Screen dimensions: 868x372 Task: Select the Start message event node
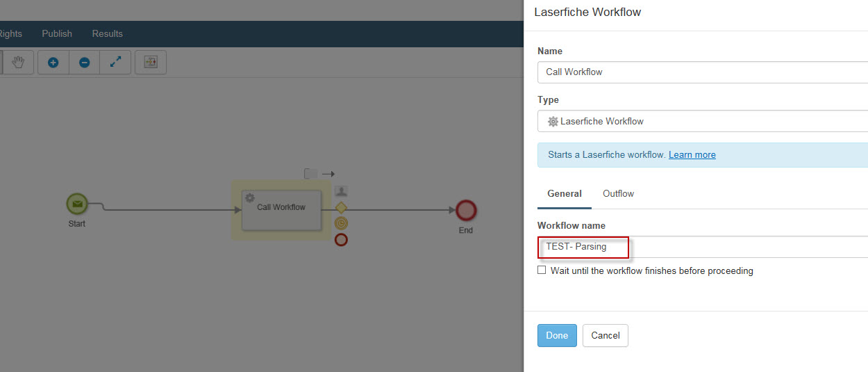(x=77, y=204)
